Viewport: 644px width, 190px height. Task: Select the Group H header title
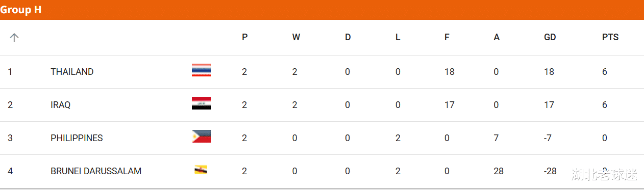[x=21, y=10]
